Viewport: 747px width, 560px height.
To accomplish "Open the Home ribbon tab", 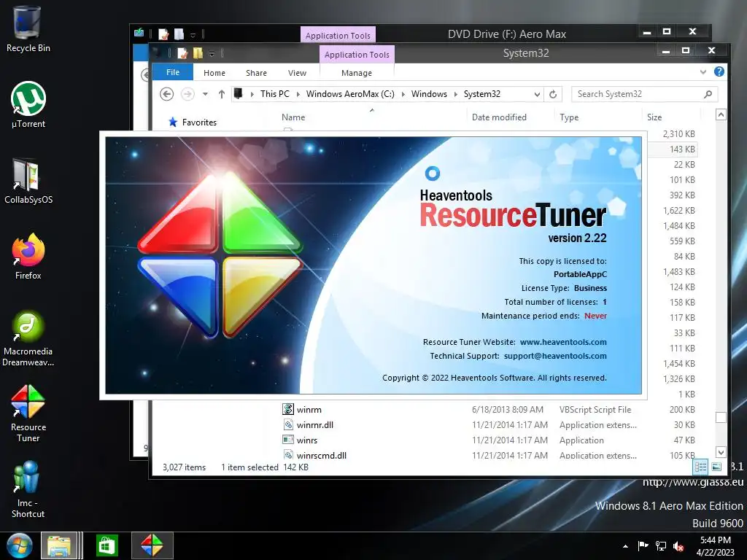I will tap(214, 73).
